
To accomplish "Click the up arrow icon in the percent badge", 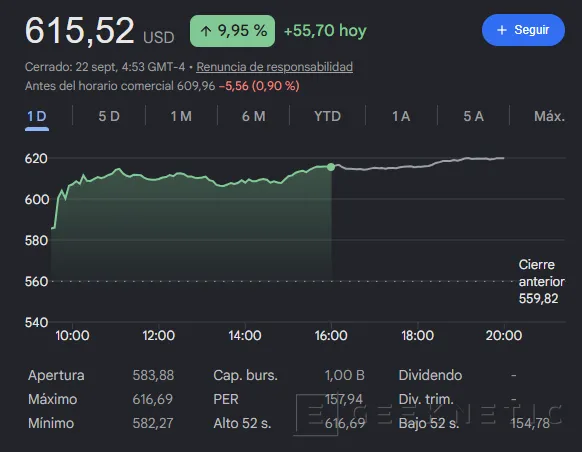I will pos(206,31).
